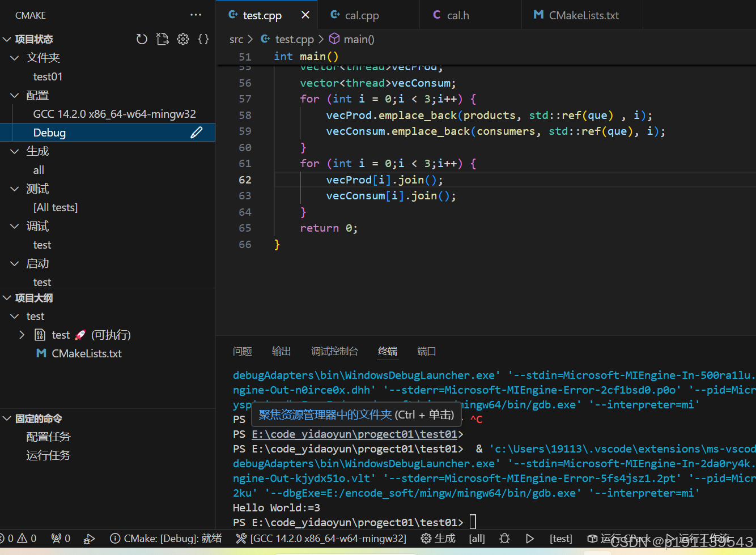This screenshot has width=756, height=555.
Task: Collapse the 配置 section
Action: (14, 95)
